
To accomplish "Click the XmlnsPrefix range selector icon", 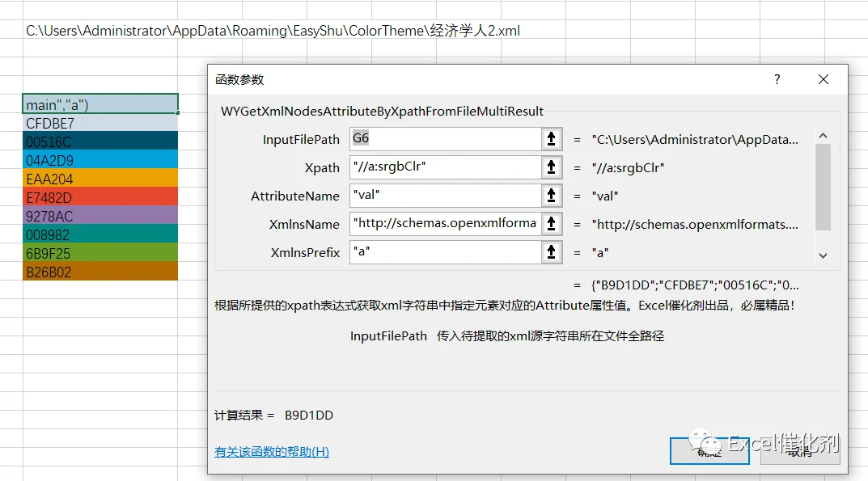I will click(552, 252).
